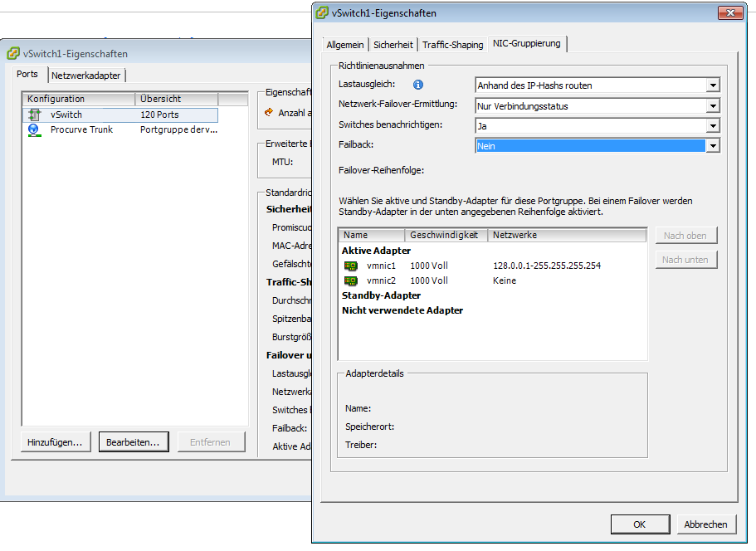Open the Switches benachrichtigen dropdown
The width and height of the screenshot is (756, 551).
point(712,125)
